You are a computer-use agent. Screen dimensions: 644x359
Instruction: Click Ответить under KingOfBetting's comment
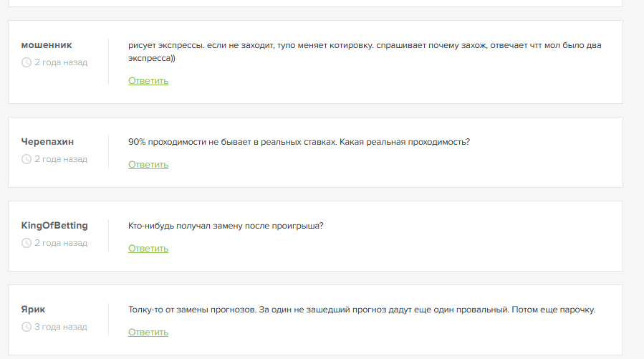[x=148, y=249]
